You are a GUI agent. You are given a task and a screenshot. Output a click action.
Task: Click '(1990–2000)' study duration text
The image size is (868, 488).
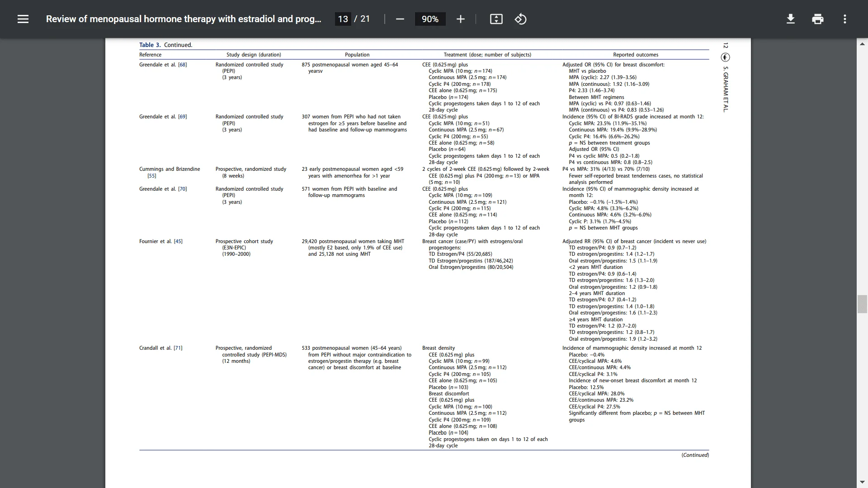[236, 254]
